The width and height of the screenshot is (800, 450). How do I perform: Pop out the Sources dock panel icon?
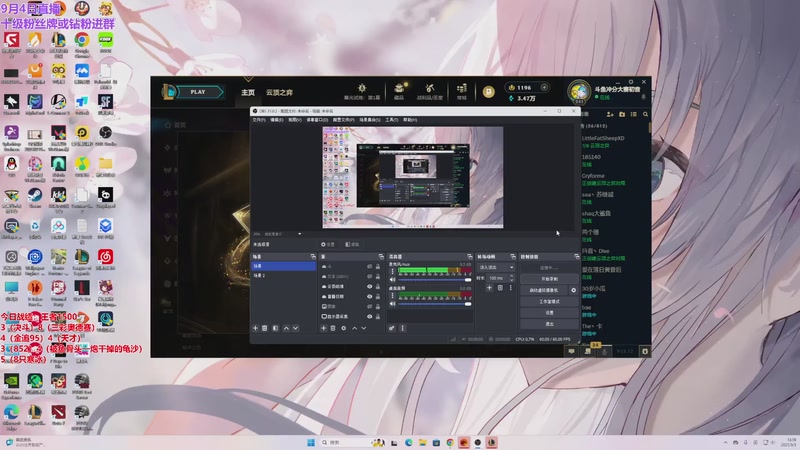pos(381,256)
